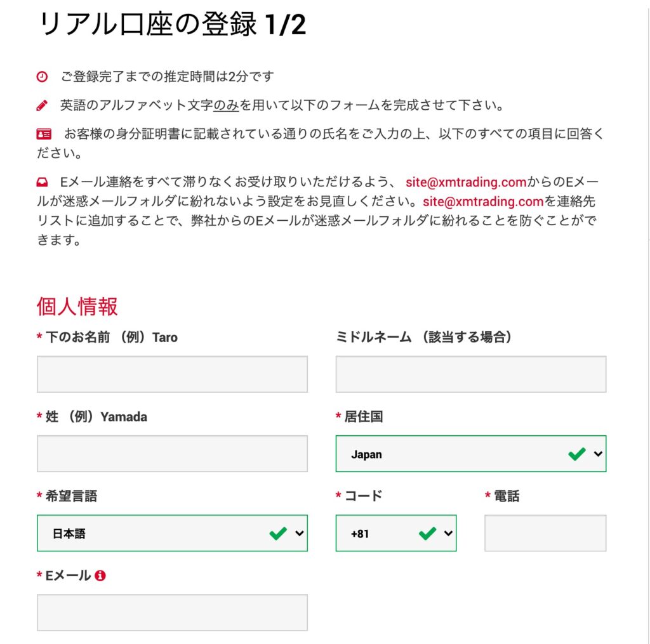Click the first site@xmtrading.com link

coord(466,183)
